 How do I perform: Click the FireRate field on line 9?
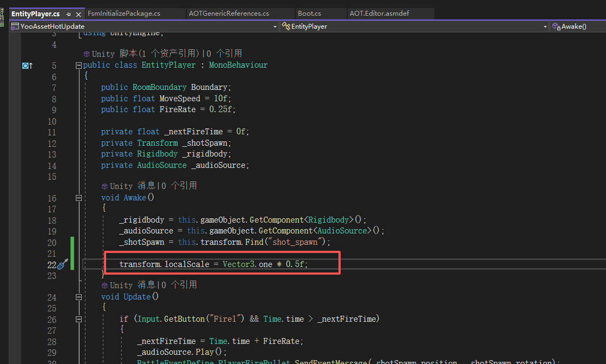click(x=178, y=109)
